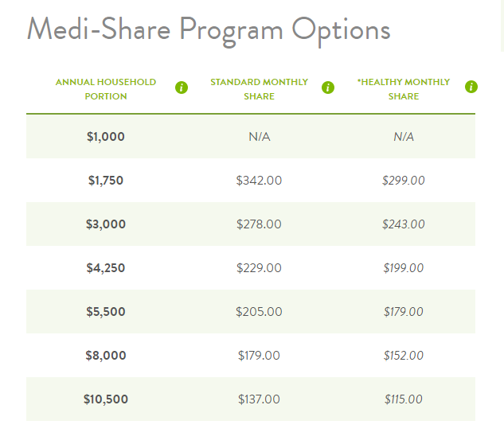Pick the $4,250 annual household portion
The image size is (504, 444).
pyautogui.click(x=106, y=268)
